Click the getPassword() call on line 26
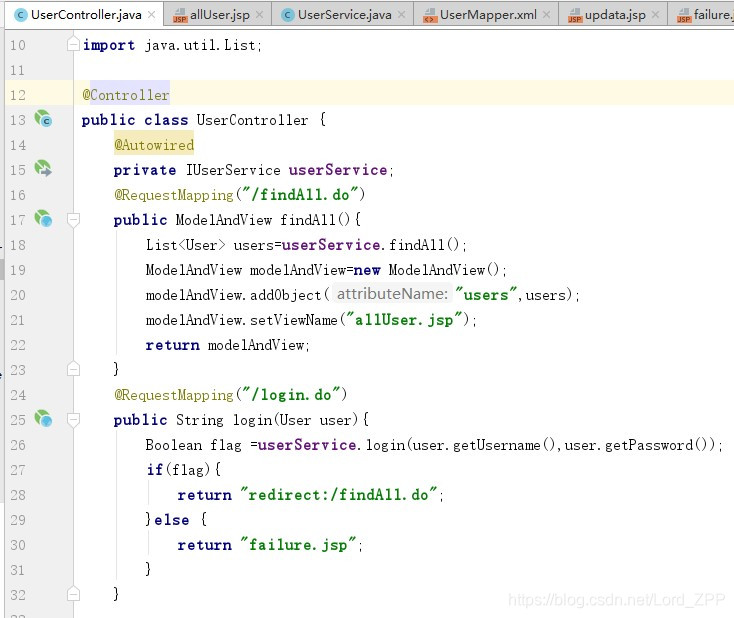The width and height of the screenshot is (734, 618). click(x=656, y=445)
